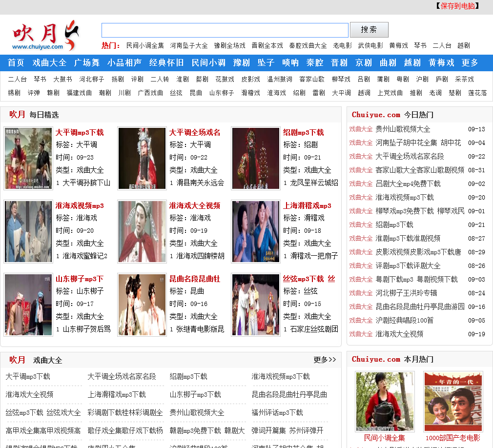493x448 pixels.
Task: Click 戏曲大全 tag beside 粤剧下载mp3
Action: tap(361, 280)
